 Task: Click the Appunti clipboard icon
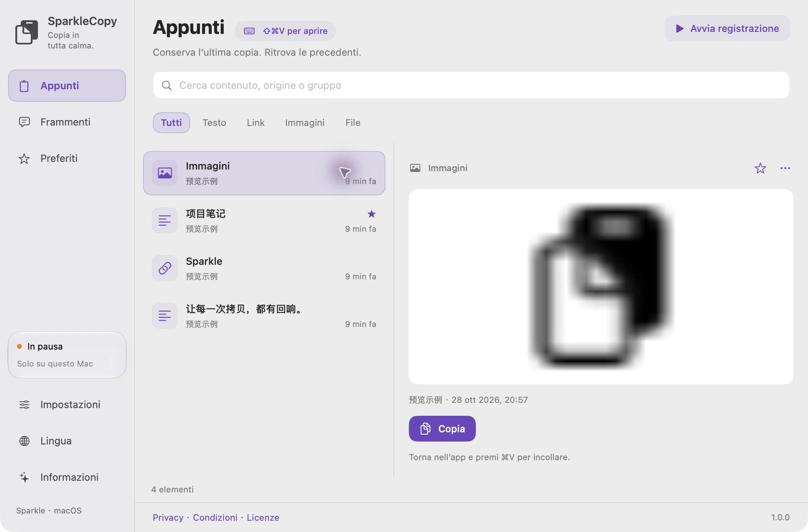(x=24, y=86)
